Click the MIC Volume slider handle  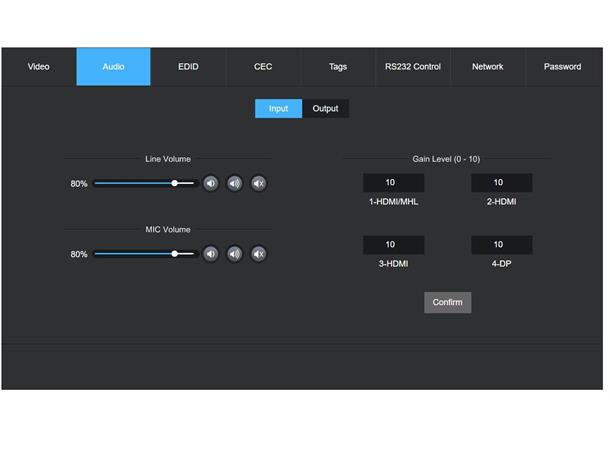(175, 254)
